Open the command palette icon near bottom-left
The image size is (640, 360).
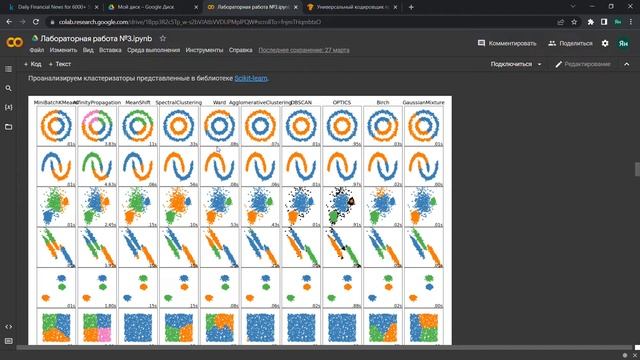pos(9,341)
